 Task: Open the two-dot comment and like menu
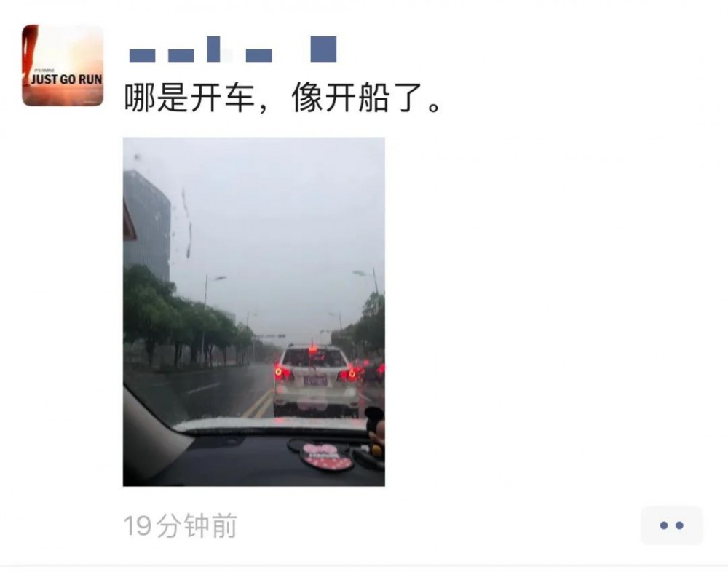click(671, 525)
